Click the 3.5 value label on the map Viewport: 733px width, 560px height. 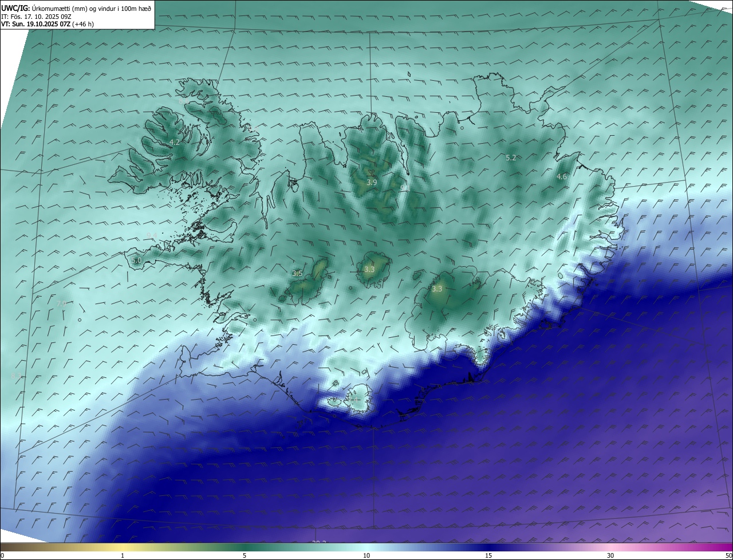297,274
